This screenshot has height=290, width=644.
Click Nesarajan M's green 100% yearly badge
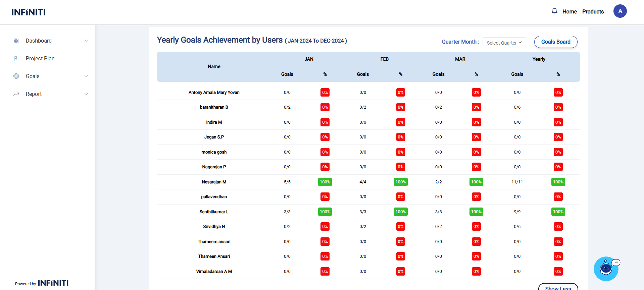tap(558, 182)
